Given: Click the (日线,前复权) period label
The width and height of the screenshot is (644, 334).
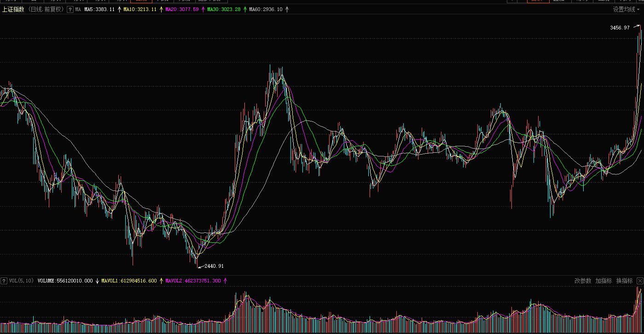Looking at the screenshot, I should pyautogui.click(x=46, y=9).
